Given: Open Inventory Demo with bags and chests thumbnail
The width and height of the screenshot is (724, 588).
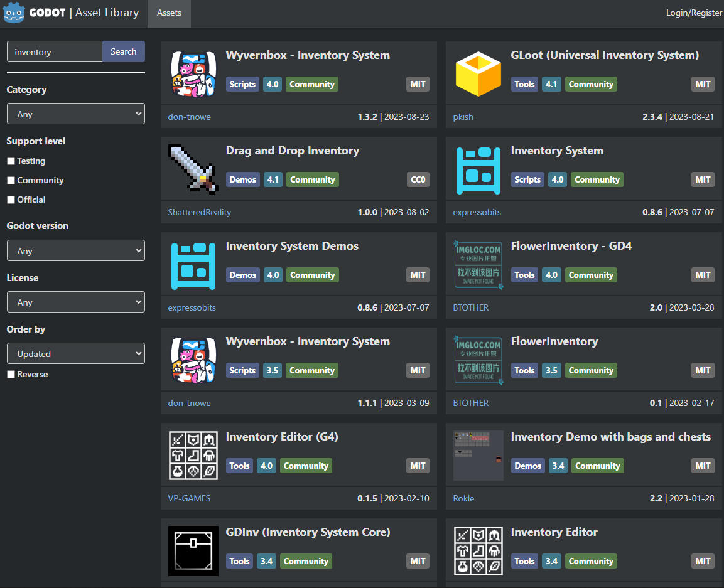Looking at the screenshot, I should coord(478,456).
